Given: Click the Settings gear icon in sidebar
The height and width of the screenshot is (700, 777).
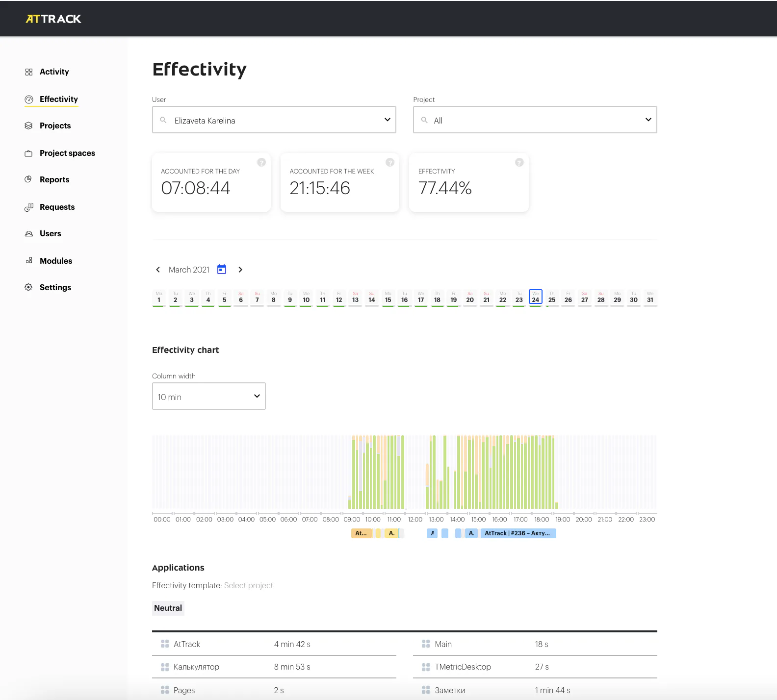Looking at the screenshot, I should point(28,287).
